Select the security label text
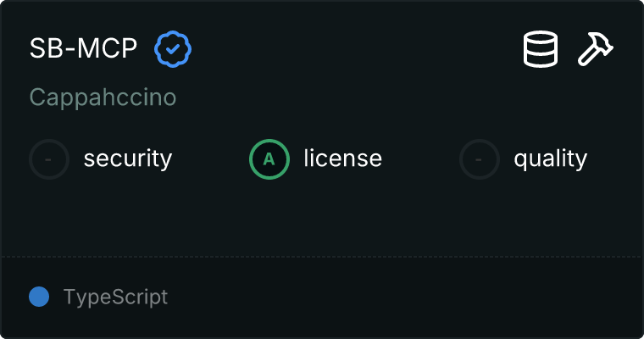644x339 pixels. click(127, 159)
